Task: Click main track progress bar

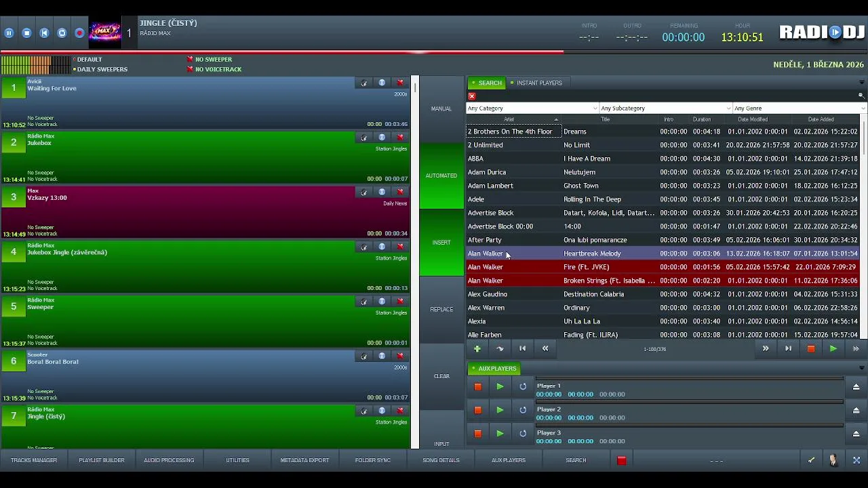Action: click(x=434, y=51)
